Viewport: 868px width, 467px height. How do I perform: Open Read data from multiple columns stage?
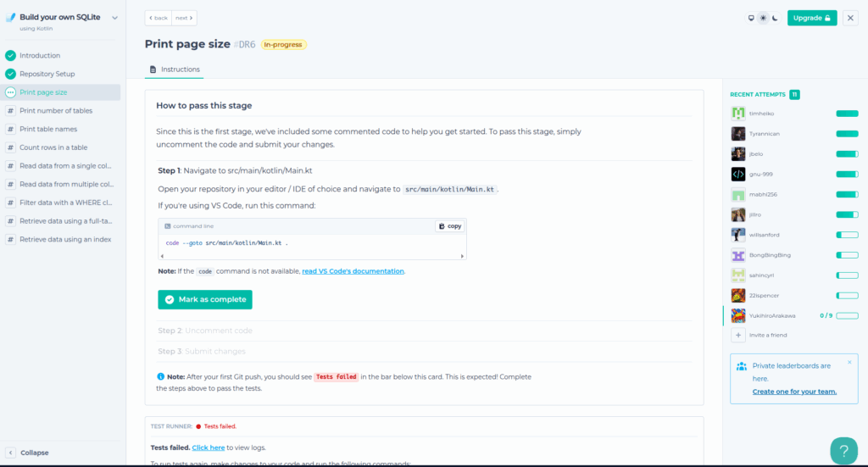click(x=66, y=184)
